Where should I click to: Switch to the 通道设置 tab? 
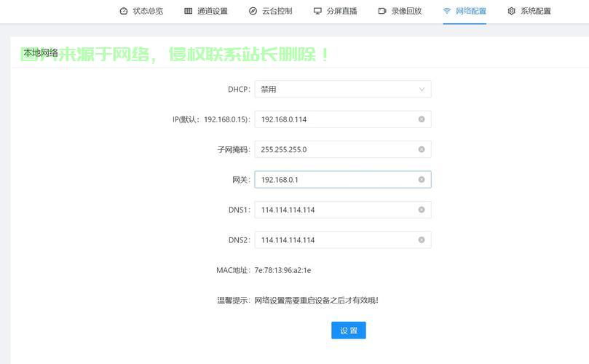pyautogui.click(x=212, y=11)
